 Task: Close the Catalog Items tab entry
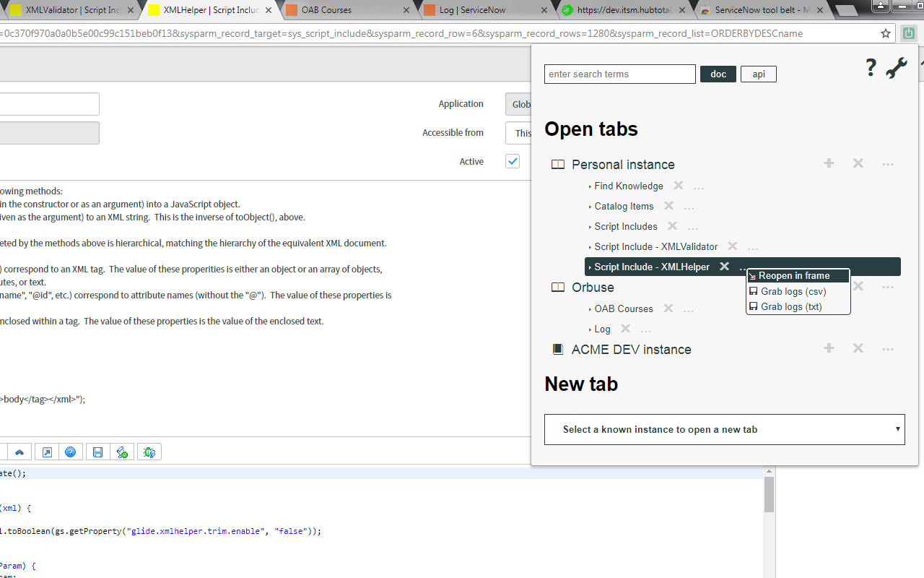[x=668, y=206]
